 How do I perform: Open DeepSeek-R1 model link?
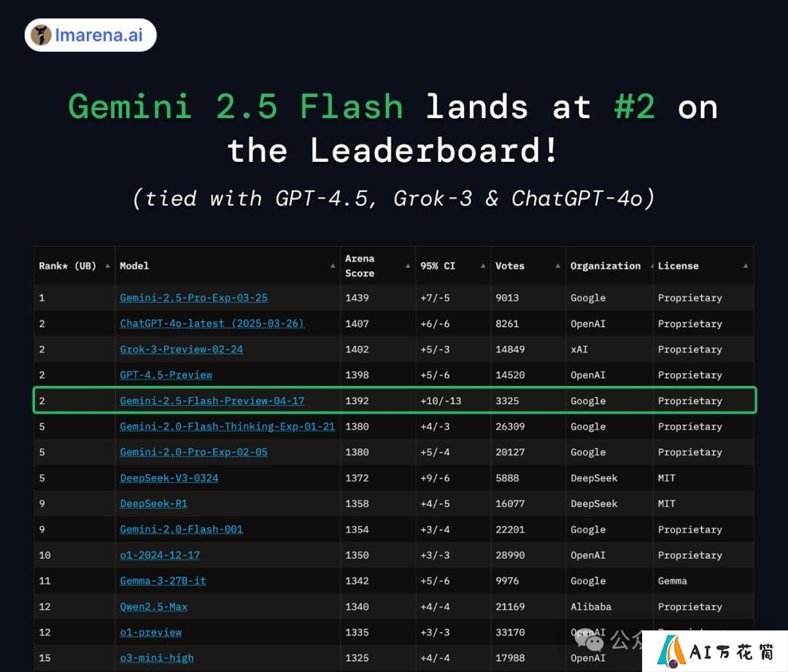[x=153, y=503]
